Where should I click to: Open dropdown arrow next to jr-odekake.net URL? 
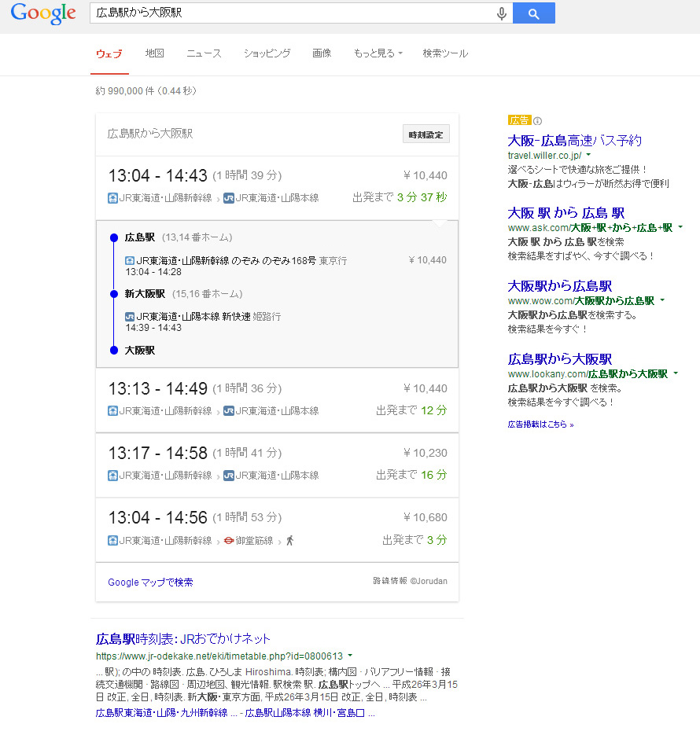350,656
